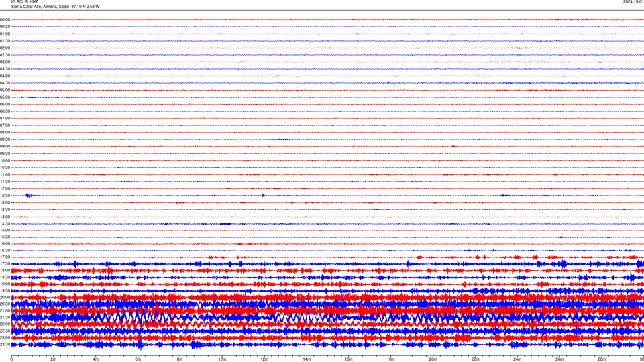Select the '22m' x-axis tick label
Image resolution: width=644 pixels, height=362 pixels.
(475, 359)
